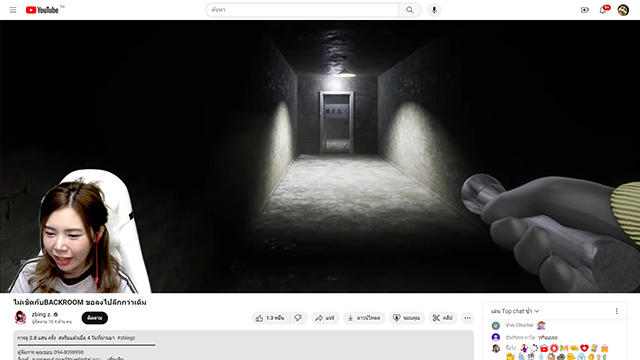
Task: Open chat options kebab menu
Action: tap(616, 311)
